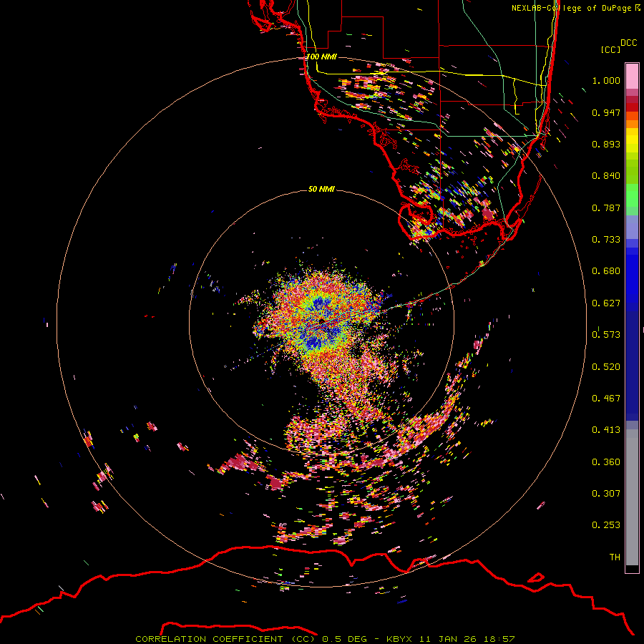This screenshot has width=644, height=644.
Task: Click the 0.413 scale value
Action: 606,430
